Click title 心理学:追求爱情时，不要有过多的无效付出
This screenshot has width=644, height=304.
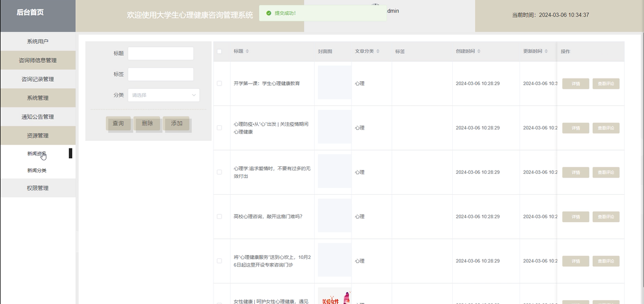[x=272, y=172]
